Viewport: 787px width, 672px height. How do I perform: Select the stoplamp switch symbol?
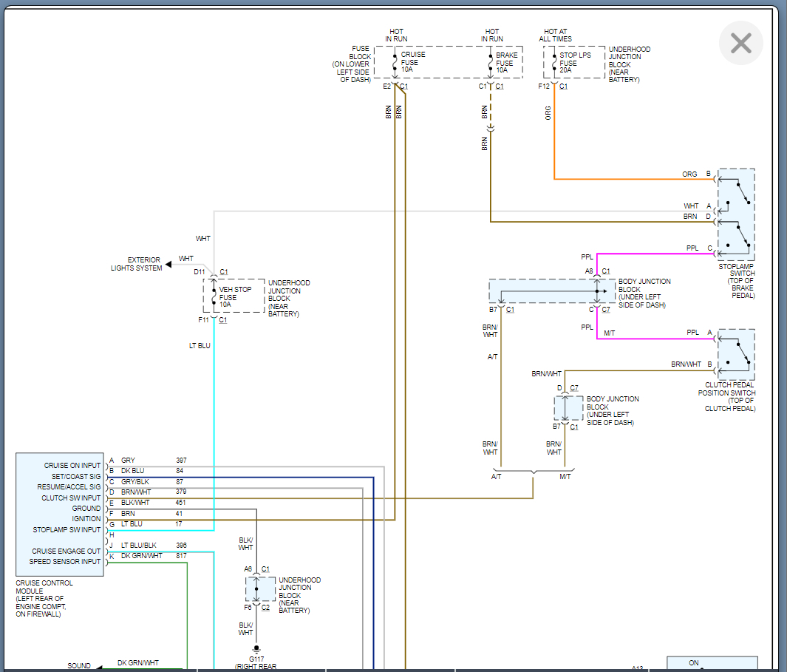tap(736, 213)
